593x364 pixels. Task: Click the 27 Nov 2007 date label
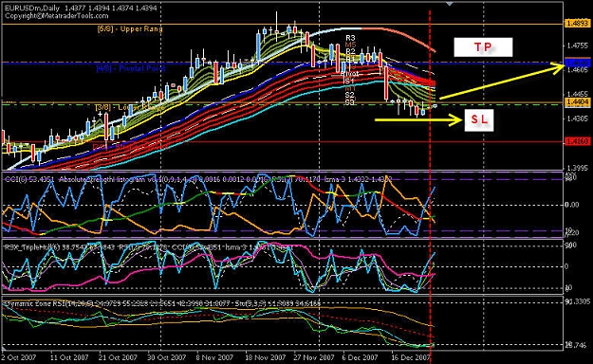point(314,357)
